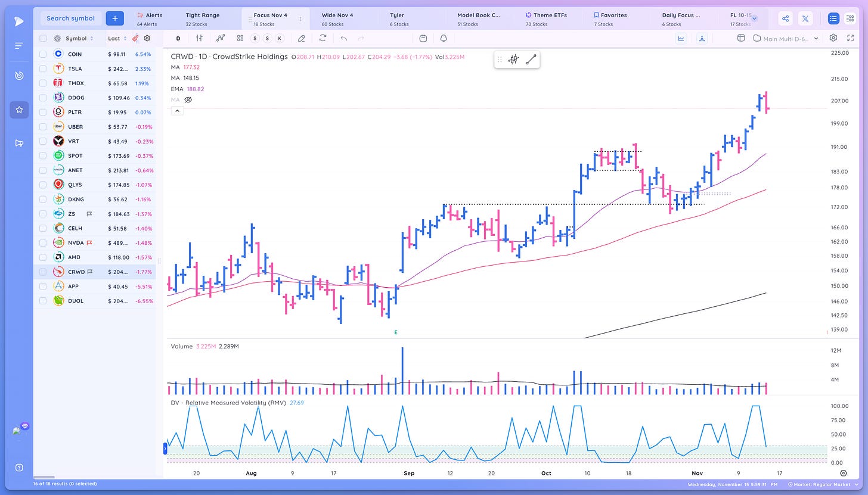Open the star watchlists icon in sidebar
This screenshot has height=495, width=868.
19,110
